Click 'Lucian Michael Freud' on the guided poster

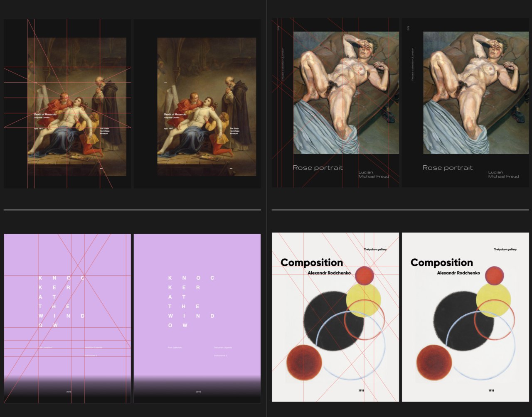tap(374, 174)
